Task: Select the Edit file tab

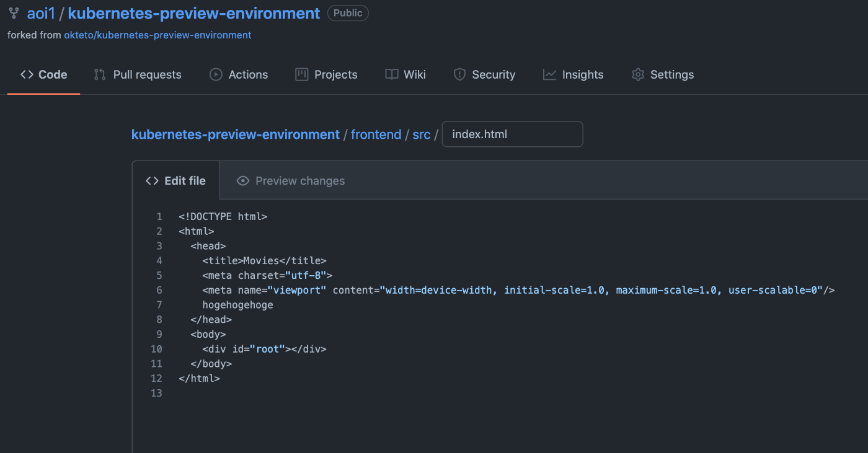Action: pos(175,180)
